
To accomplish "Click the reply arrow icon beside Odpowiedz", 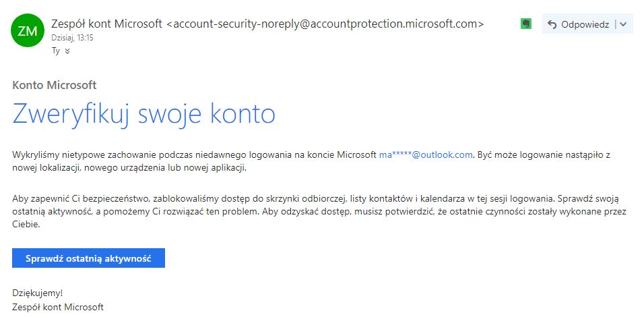I will 552,25.
